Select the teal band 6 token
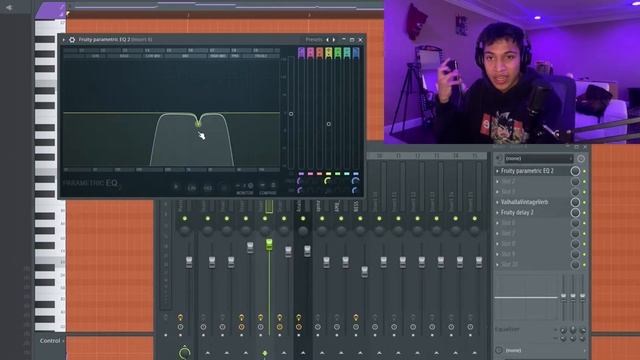The height and width of the screenshot is (360, 640). pyautogui.click(x=347, y=53)
